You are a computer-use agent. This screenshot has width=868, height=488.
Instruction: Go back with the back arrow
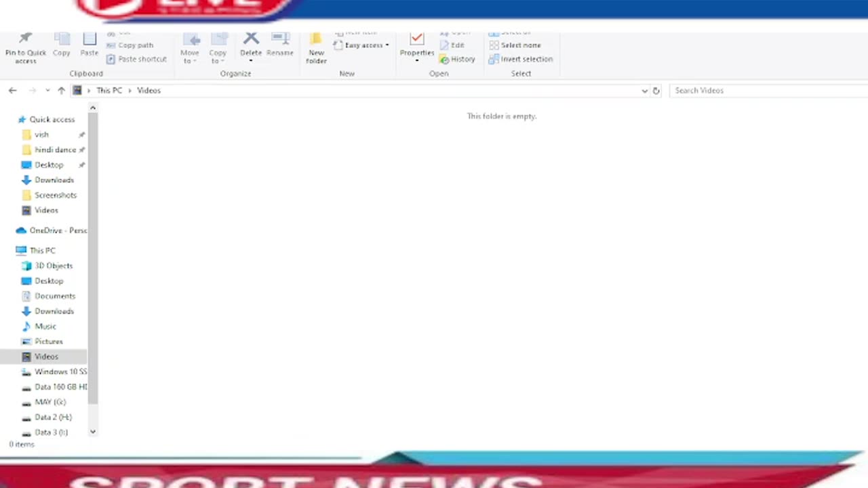click(x=12, y=90)
